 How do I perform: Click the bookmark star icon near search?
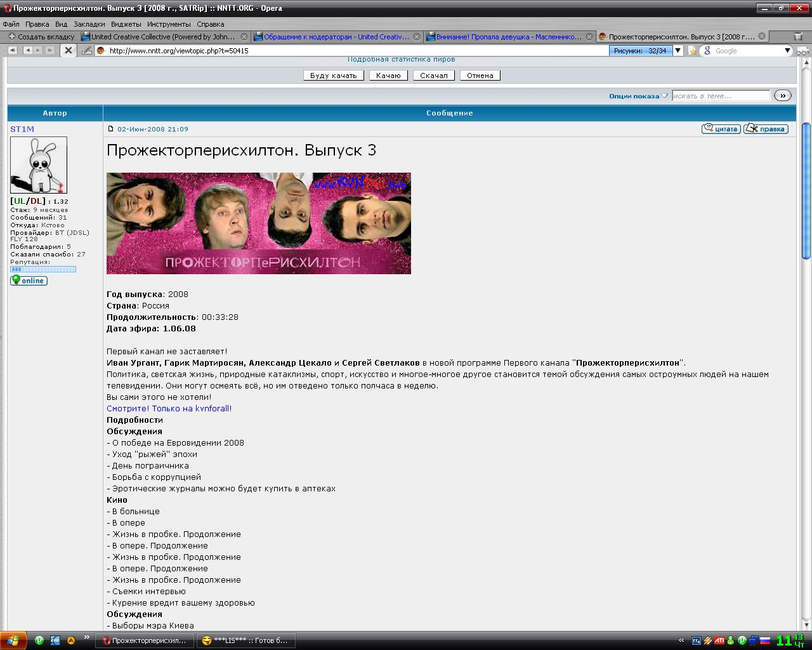coord(692,51)
